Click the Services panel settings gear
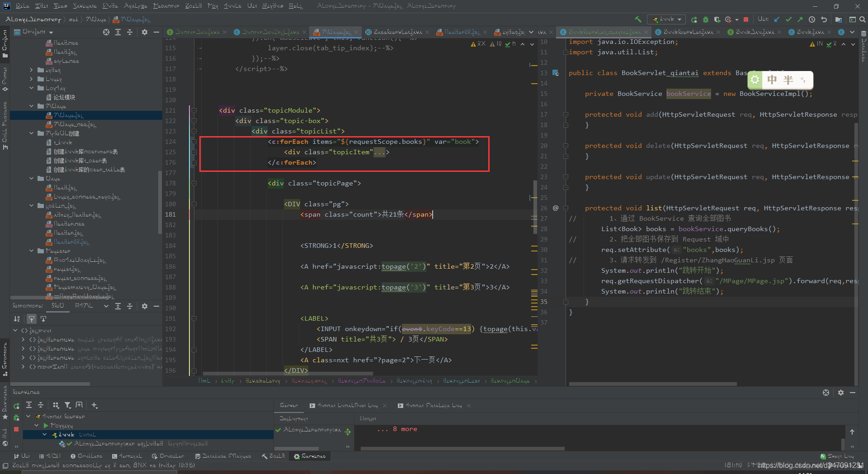 841,393
